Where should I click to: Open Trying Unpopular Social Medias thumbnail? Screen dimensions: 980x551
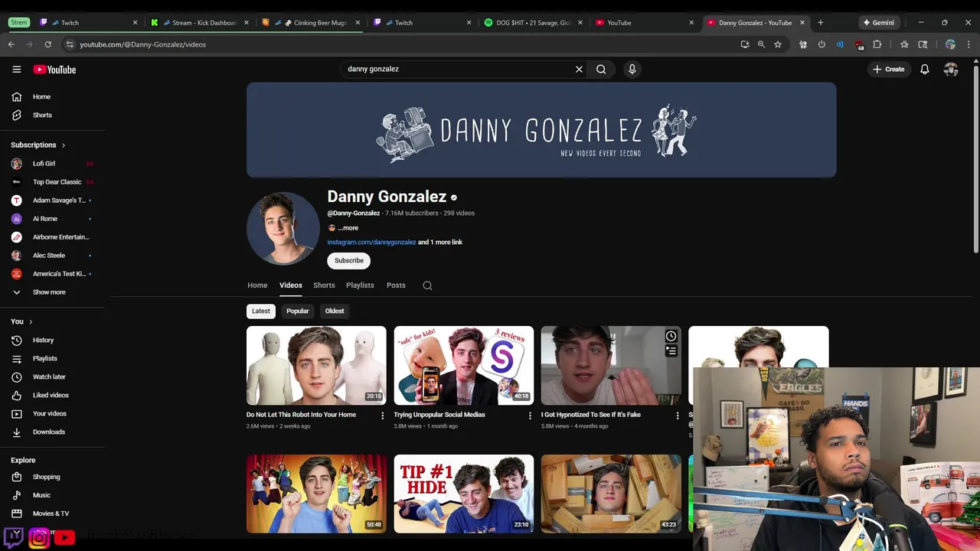point(464,366)
